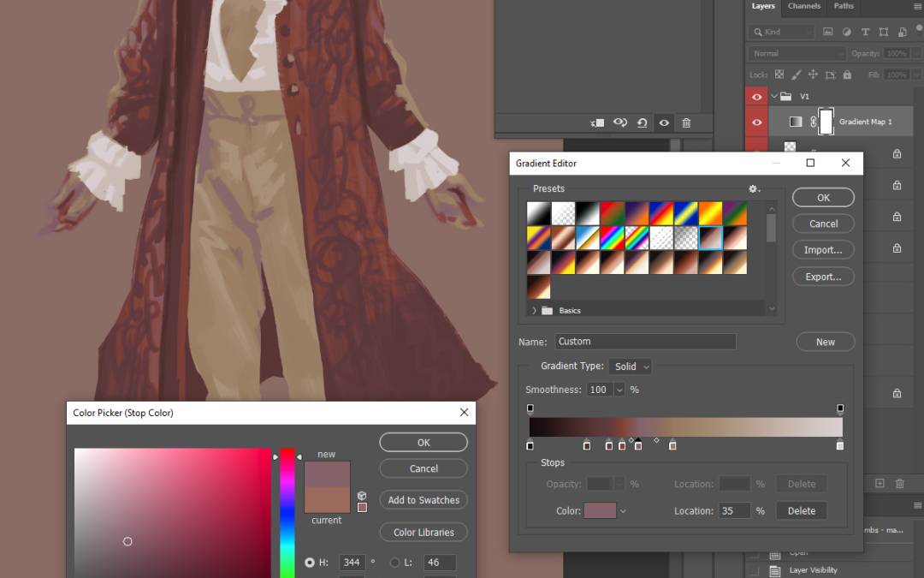Click the gradient Name text field
This screenshot has height=578, width=924.
tap(645, 342)
